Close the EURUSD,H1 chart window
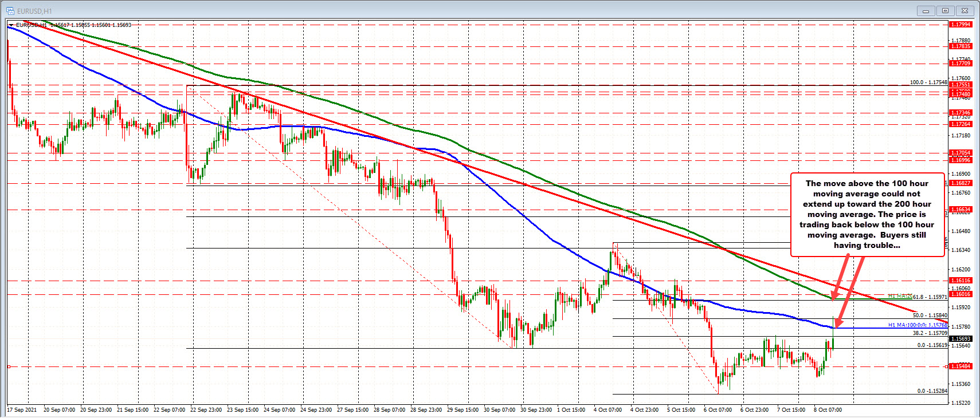This screenshot has width=980, height=418. click(966, 10)
